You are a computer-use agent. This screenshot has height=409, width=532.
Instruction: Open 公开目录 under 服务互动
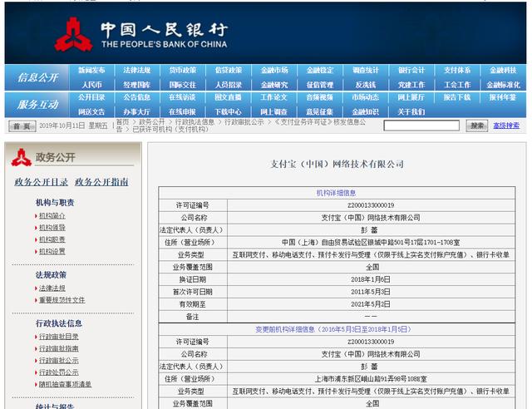click(x=91, y=97)
